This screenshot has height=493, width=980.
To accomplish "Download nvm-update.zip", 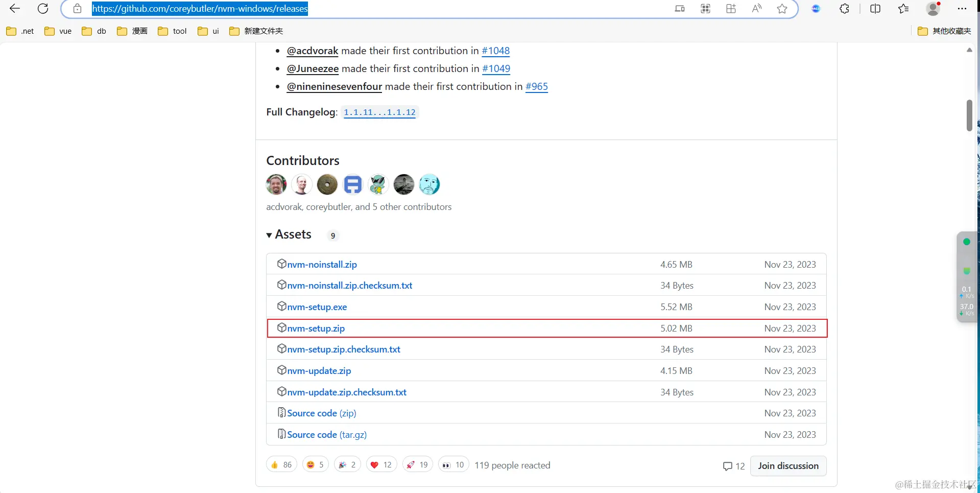I will click(x=319, y=371).
